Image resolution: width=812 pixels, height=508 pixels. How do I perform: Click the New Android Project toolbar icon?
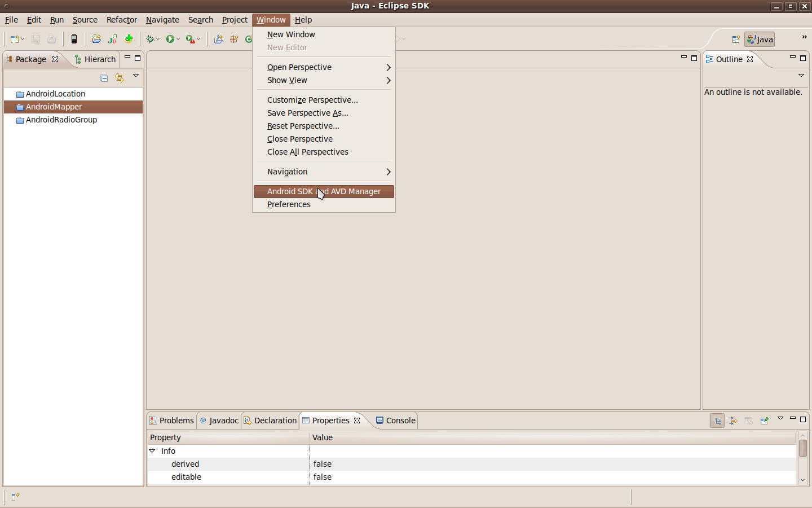(96, 39)
